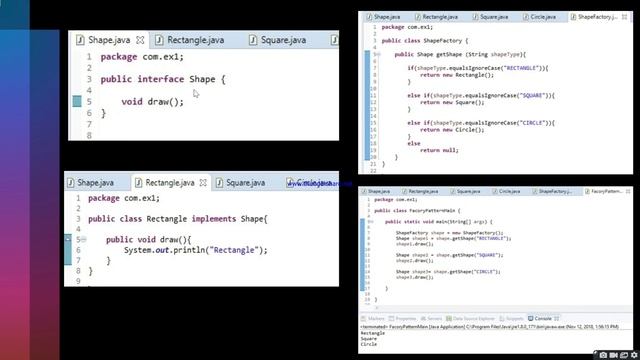640x360 pixels.
Task: Open the gallery icon beside the gear
Action: pyautogui.click(x=624, y=355)
